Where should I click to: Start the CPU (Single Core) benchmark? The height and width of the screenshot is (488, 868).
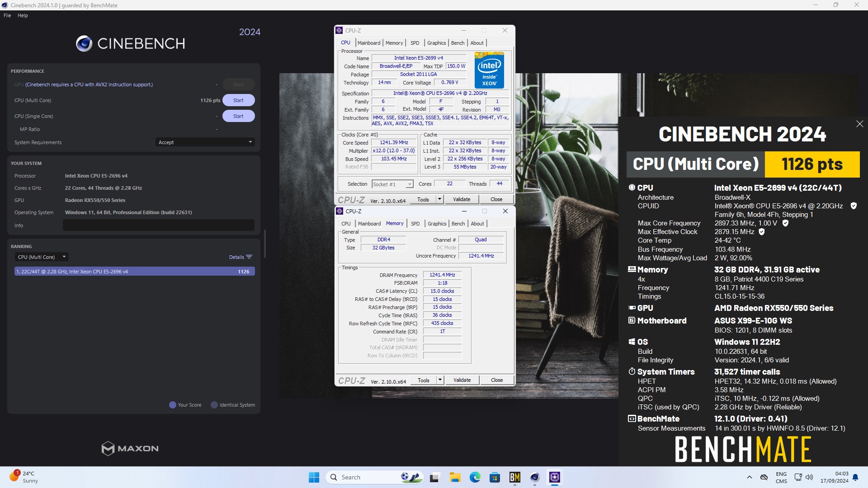pyautogui.click(x=238, y=116)
